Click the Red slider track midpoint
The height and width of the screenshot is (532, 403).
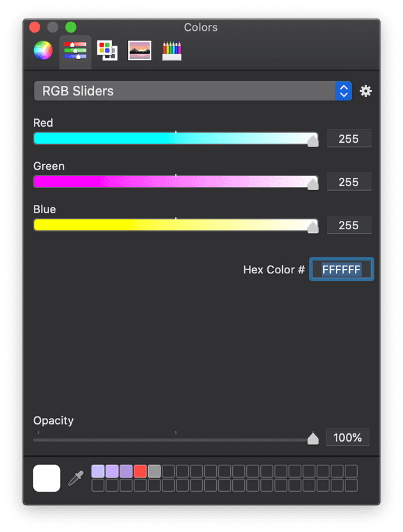[175, 138]
